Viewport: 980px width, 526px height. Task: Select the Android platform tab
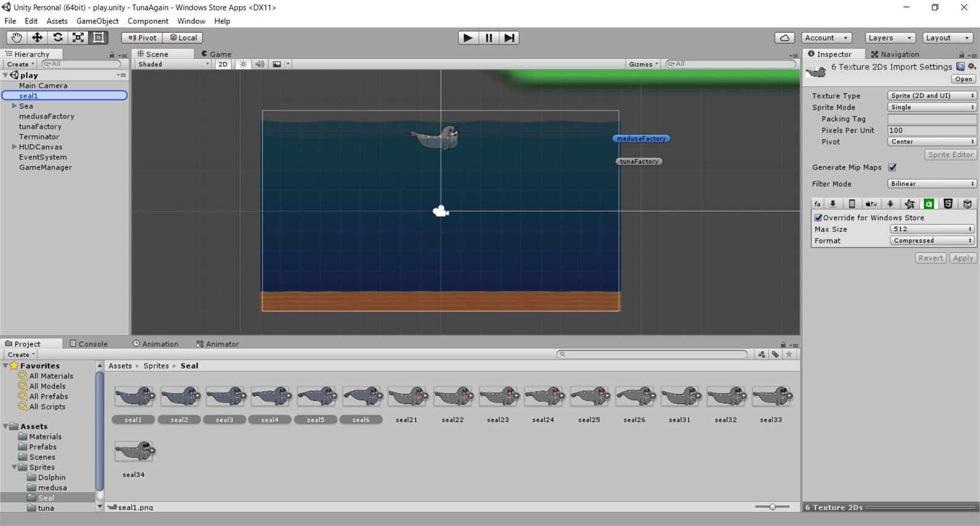890,204
